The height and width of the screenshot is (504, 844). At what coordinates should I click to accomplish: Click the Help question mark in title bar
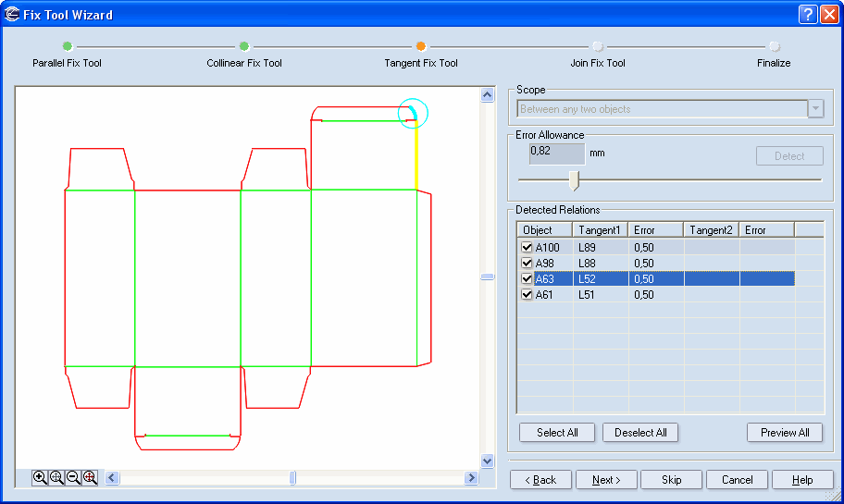click(x=807, y=14)
